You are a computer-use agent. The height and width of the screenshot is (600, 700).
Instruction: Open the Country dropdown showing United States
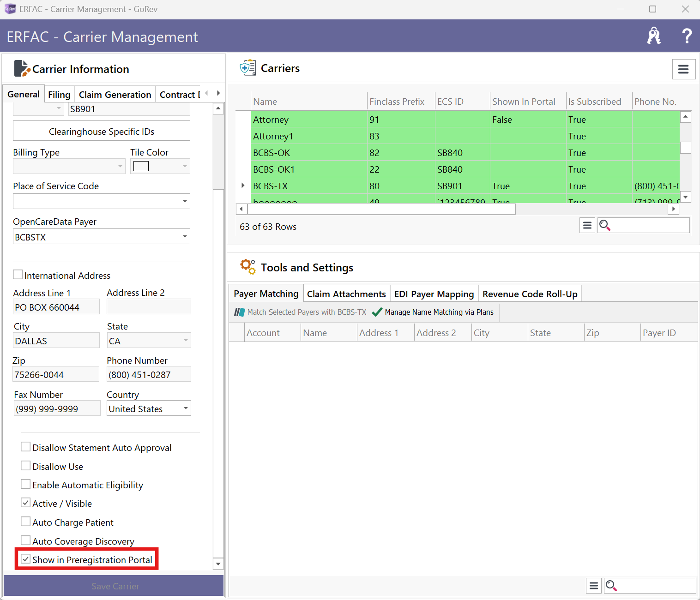pyautogui.click(x=149, y=408)
